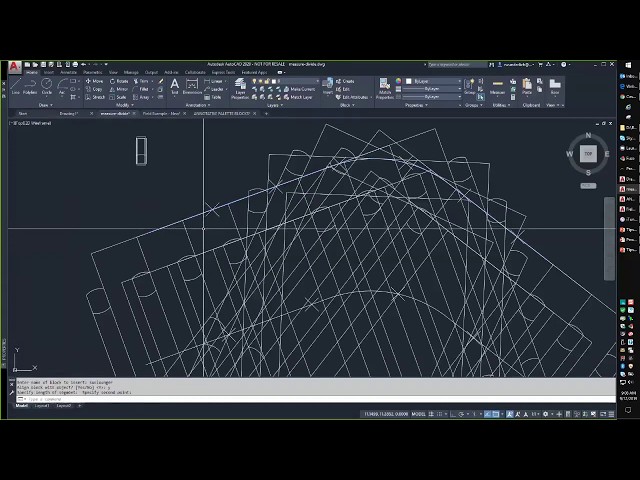Click the keyword search box in title bar
The width and height of the screenshot is (640, 480).
tap(457, 64)
